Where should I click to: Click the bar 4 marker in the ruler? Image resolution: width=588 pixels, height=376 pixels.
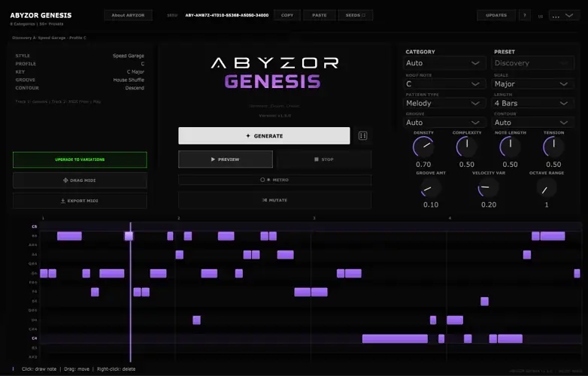click(450, 218)
